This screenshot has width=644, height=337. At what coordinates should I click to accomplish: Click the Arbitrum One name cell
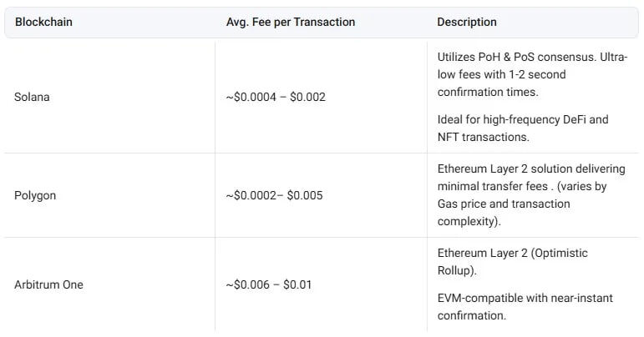click(49, 284)
